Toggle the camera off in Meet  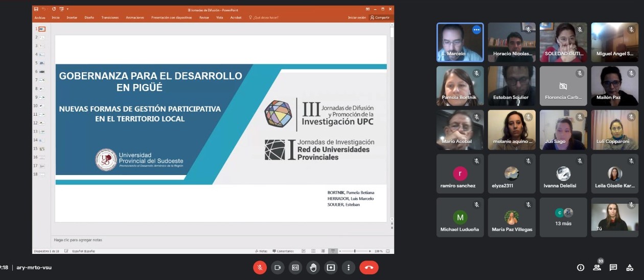[x=278, y=267]
